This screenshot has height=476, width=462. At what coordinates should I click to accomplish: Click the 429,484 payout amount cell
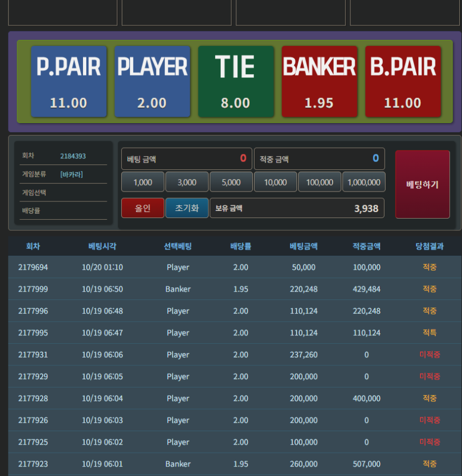(x=367, y=289)
